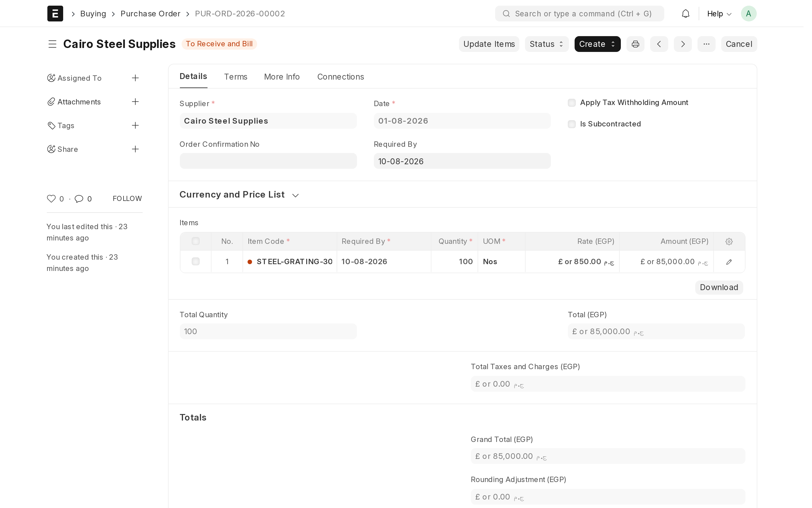This screenshot has height=508, width=812.
Task: Follow this document
Action: click(x=127, y=199)
